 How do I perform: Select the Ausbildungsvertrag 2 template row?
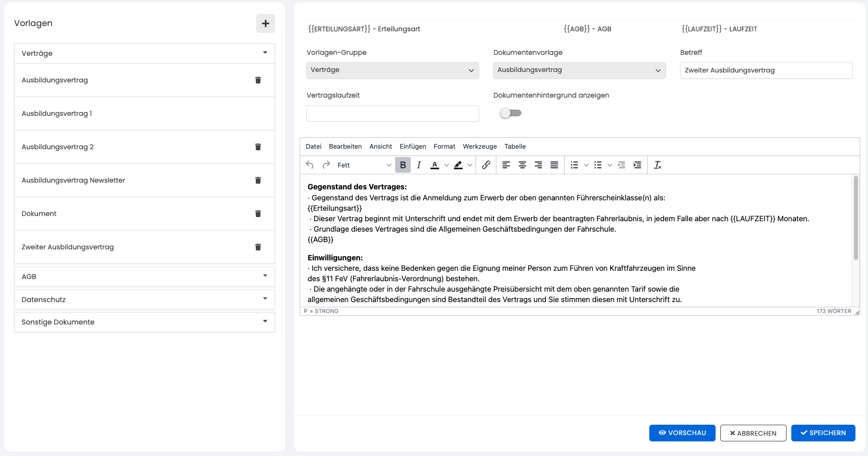point(145,147)
